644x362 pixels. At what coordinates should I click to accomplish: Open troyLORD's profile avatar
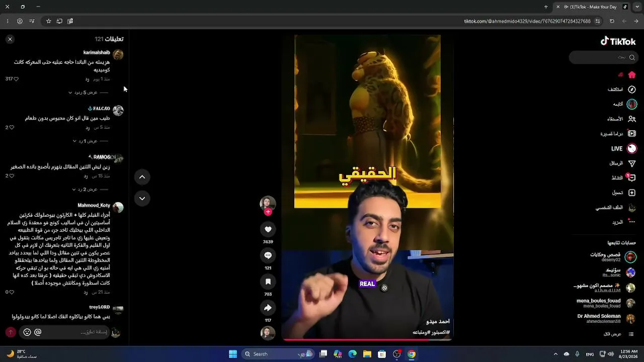tap(118, 310)
